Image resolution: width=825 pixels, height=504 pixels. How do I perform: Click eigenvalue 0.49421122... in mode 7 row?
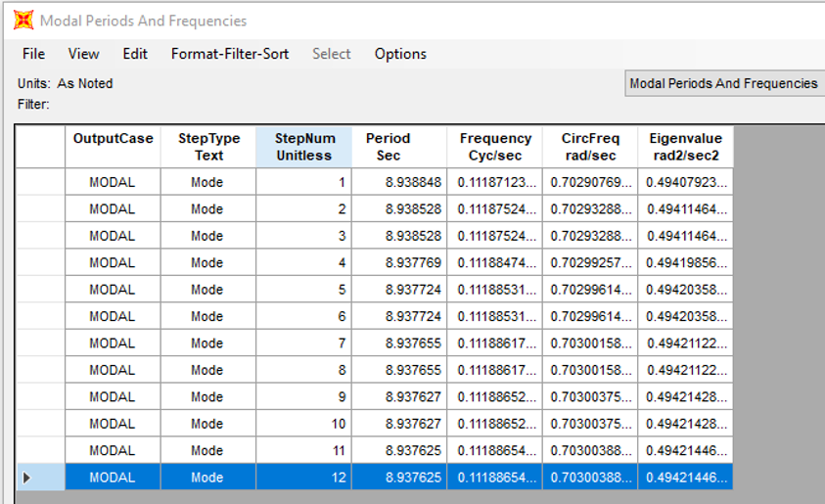click(685, 344)
